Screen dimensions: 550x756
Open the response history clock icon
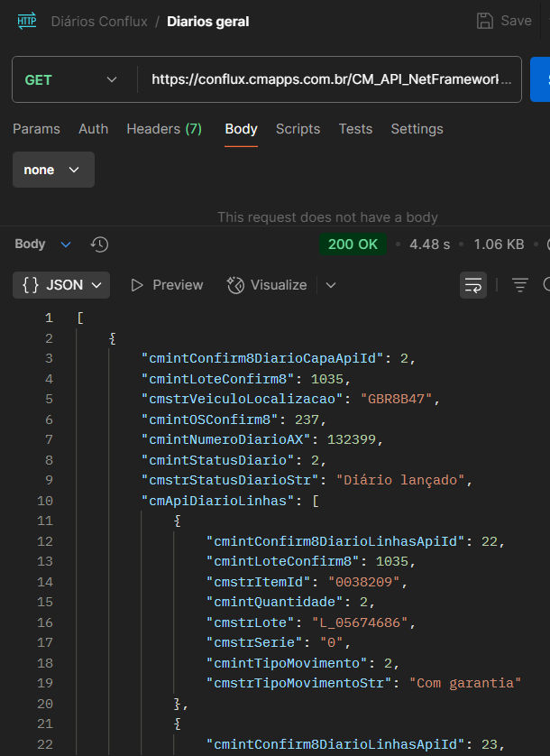point(99,244)
